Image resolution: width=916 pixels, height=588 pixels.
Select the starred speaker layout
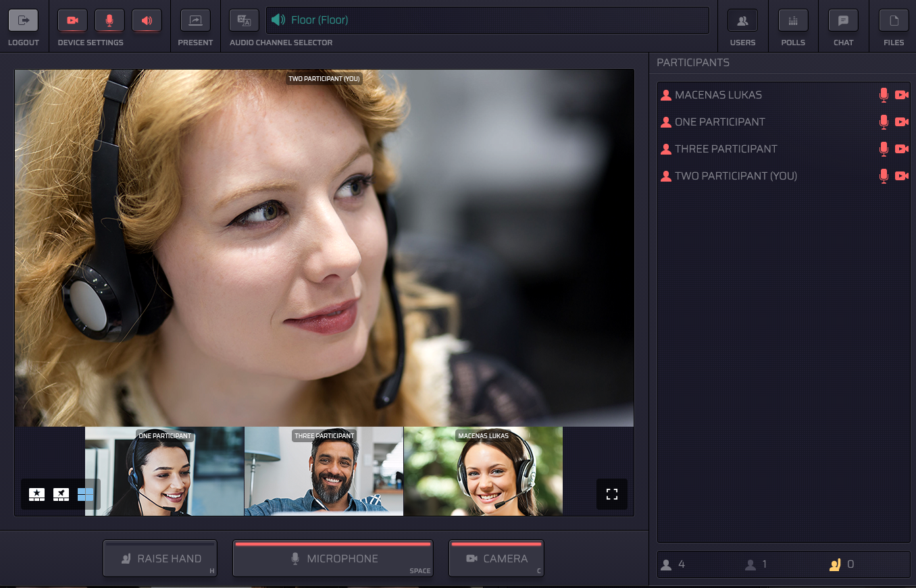click(x=37, y=494)
